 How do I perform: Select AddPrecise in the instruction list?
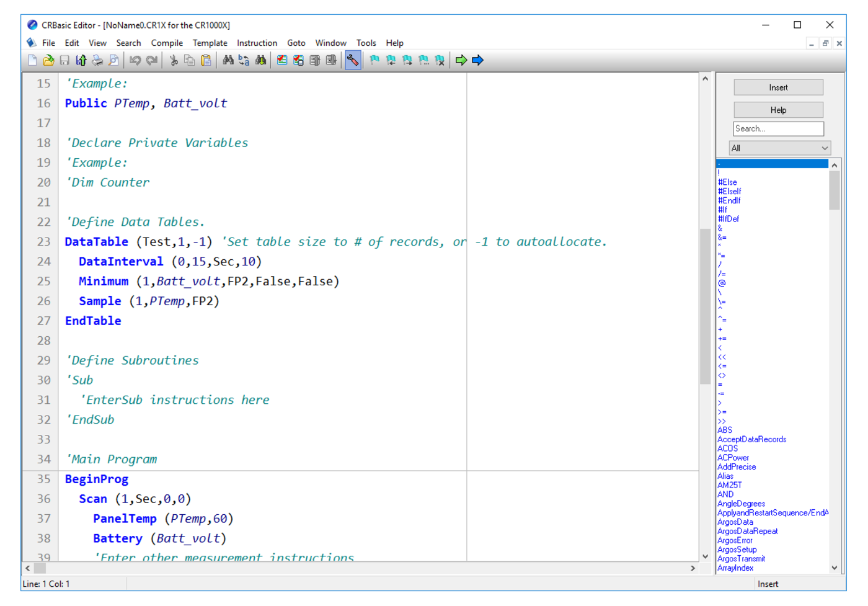click(x=737, y=467)
